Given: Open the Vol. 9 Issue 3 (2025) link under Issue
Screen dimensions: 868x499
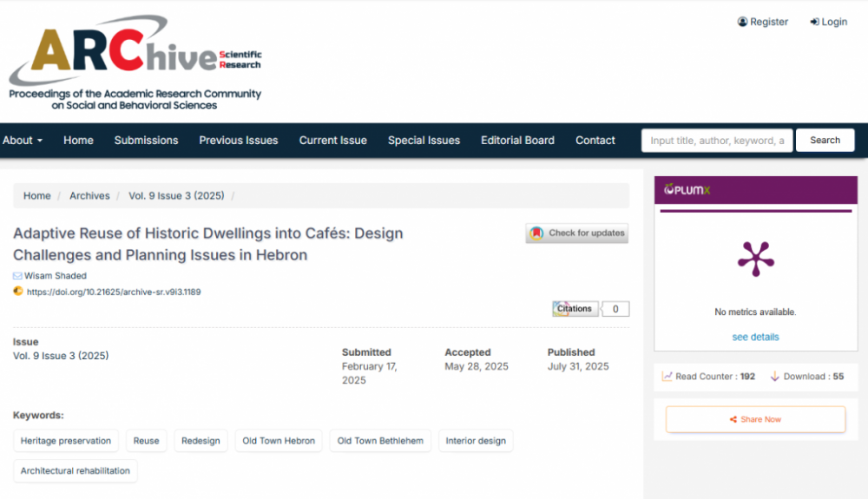Looking at the screenshot, I should click(61, 356).
